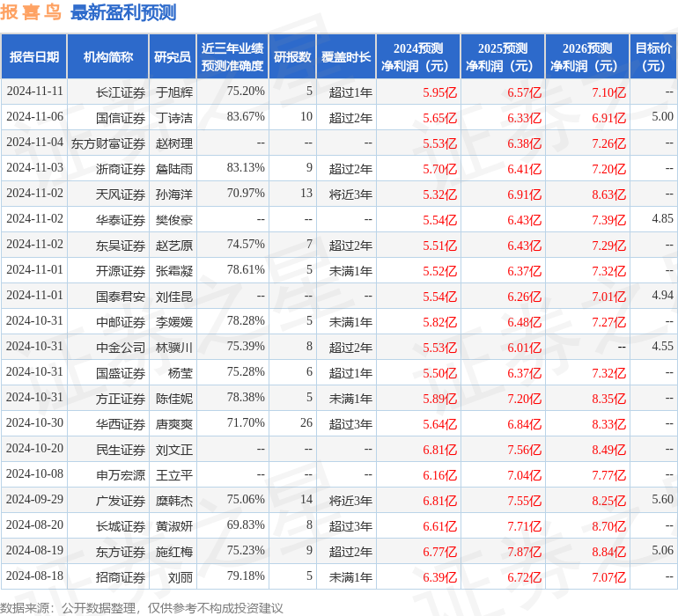Click the 报喜鸟 stock name in title
Viewport: 678px width, 616px height.
click(x=31, y=12)
